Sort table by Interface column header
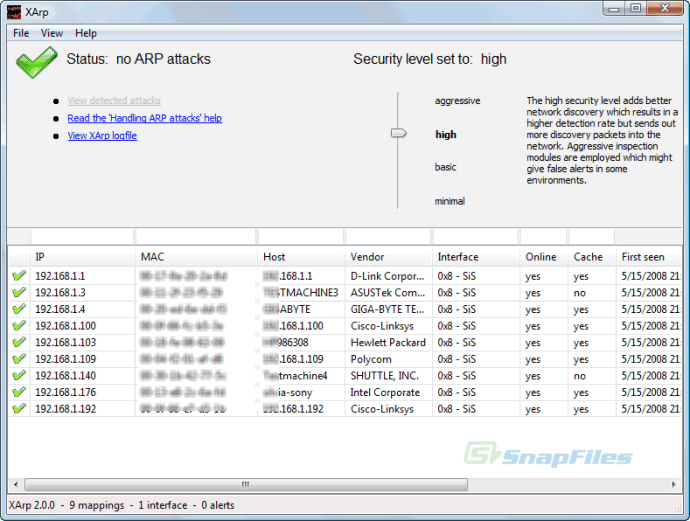The width and height of the screenshot is (690, 521). coord(476,257)
